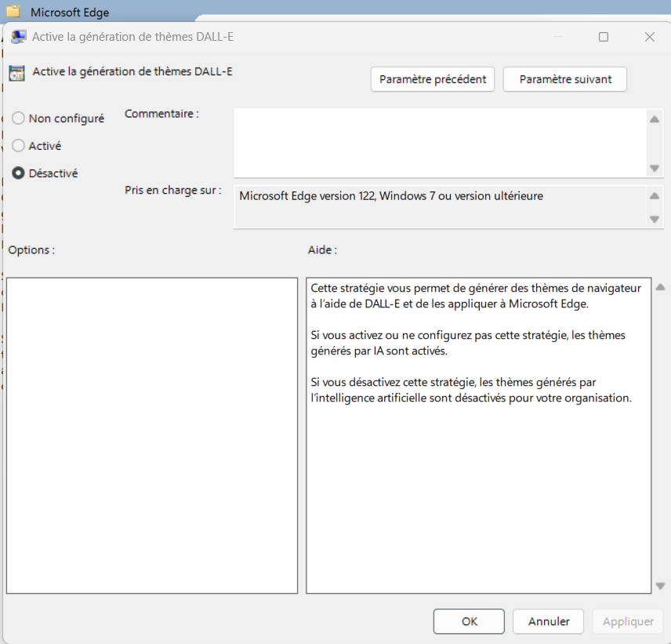Close the DALL-E policy dialog
Image resolution: width=671 pixels, height=644 pixels.
[650, 37]
